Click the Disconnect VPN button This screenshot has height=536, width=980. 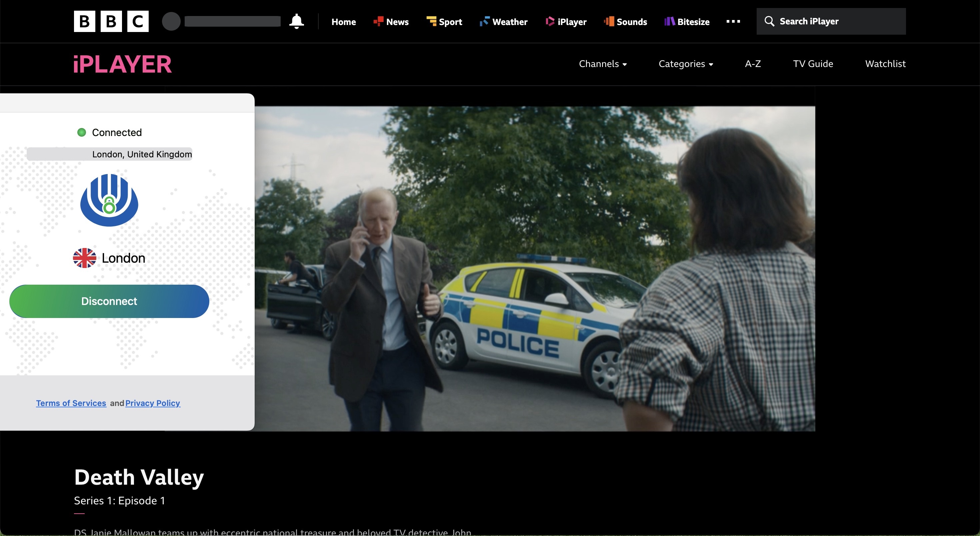coord(109,301)
